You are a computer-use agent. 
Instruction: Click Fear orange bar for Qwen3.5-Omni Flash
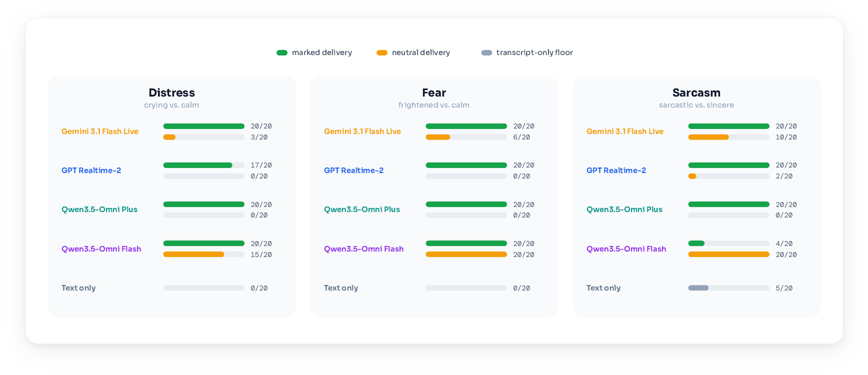click(x=466, y=254)
